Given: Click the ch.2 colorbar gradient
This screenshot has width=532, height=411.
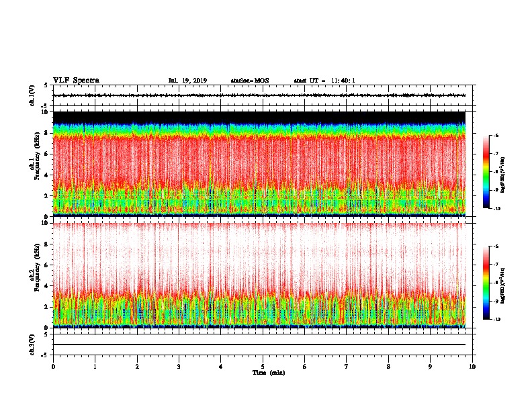Looking at the screenshot, I should tap(486, 283).
